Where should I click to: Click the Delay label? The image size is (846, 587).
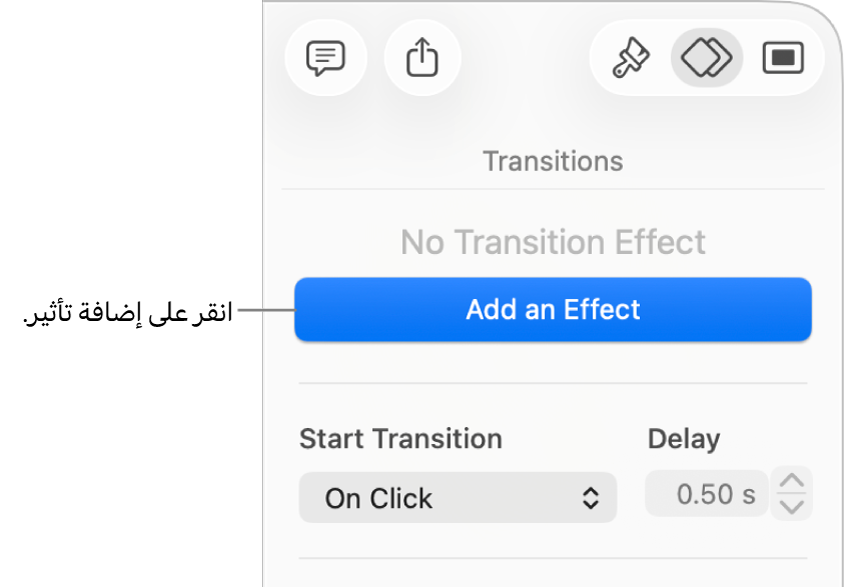(x=684, y=439)
